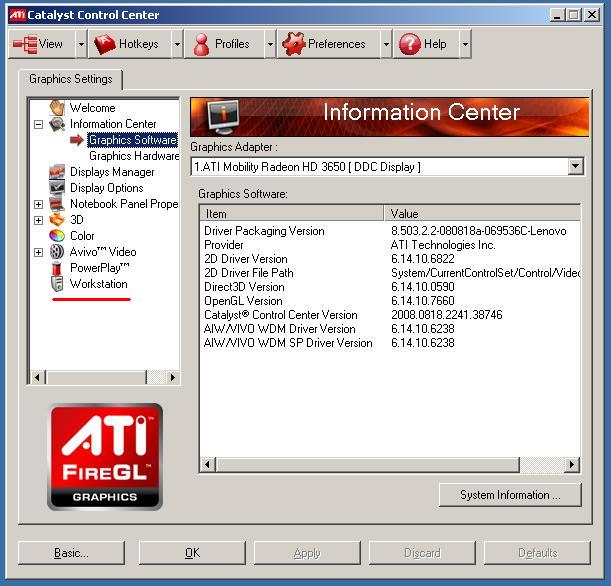Click the PowerPlay battery icon

point(57,268)
